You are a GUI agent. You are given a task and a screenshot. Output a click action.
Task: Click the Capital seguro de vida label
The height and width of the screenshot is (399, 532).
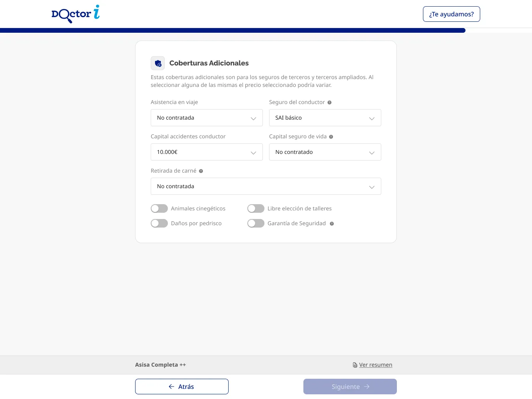click(x=298, y=136)
